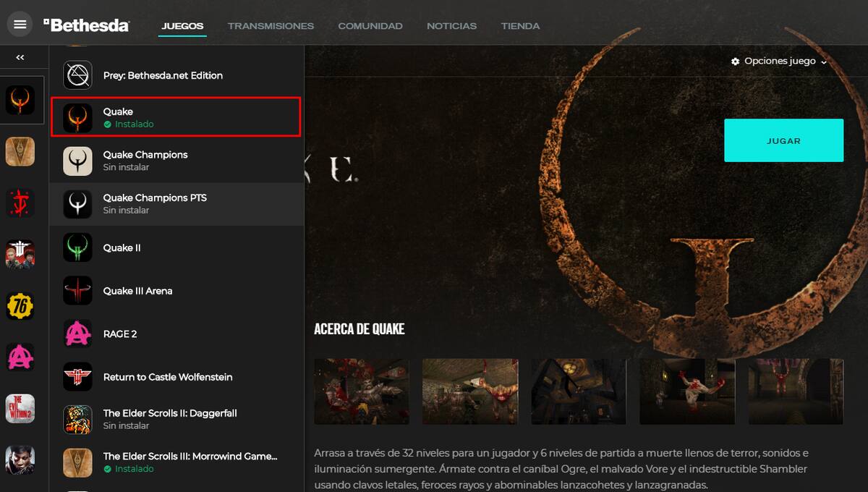
Task: Click Instalado status under Quake
Action: [x=129, y=124]
